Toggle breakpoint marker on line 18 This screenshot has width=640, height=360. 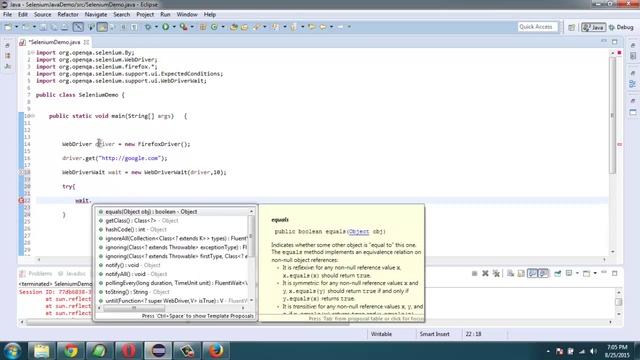click(x=21, y=172)
